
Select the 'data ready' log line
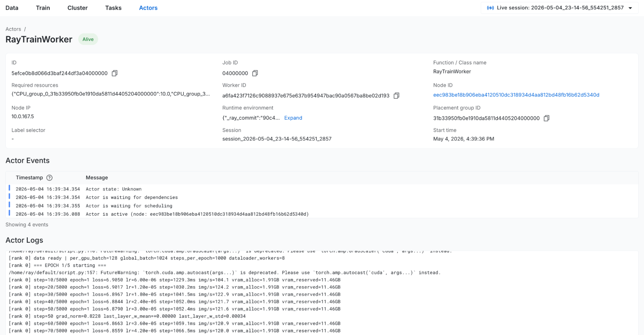tap(147, 258)
